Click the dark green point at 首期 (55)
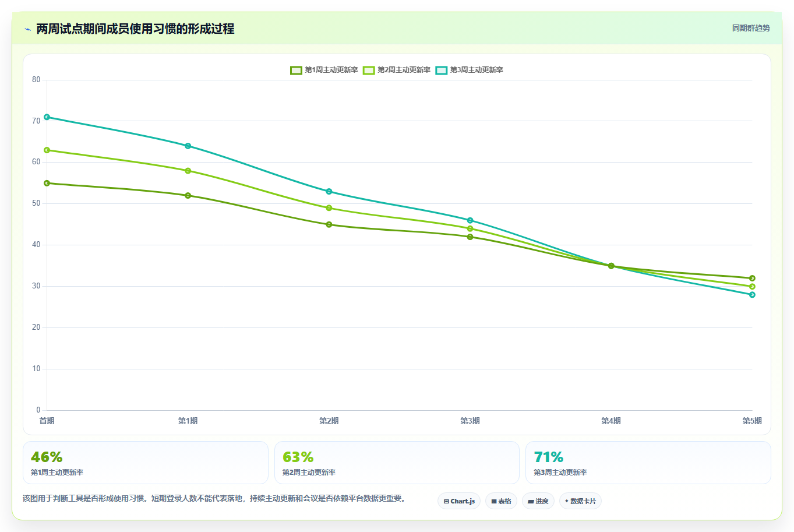Screen dimensions: 794x532 click(x=47, y=183)
